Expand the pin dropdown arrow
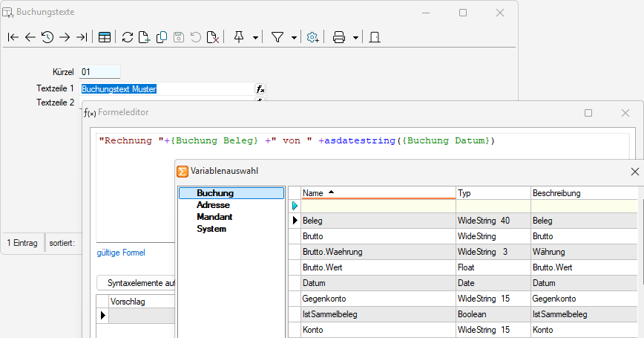644x338 pixels. click(x=255, y=37)
